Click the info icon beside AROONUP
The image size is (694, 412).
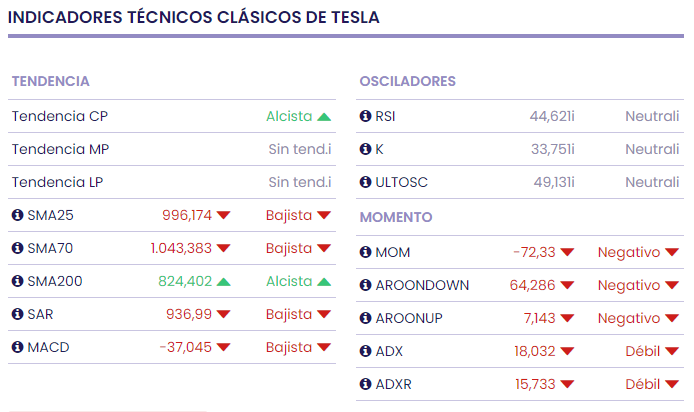[x=365, y=318]
